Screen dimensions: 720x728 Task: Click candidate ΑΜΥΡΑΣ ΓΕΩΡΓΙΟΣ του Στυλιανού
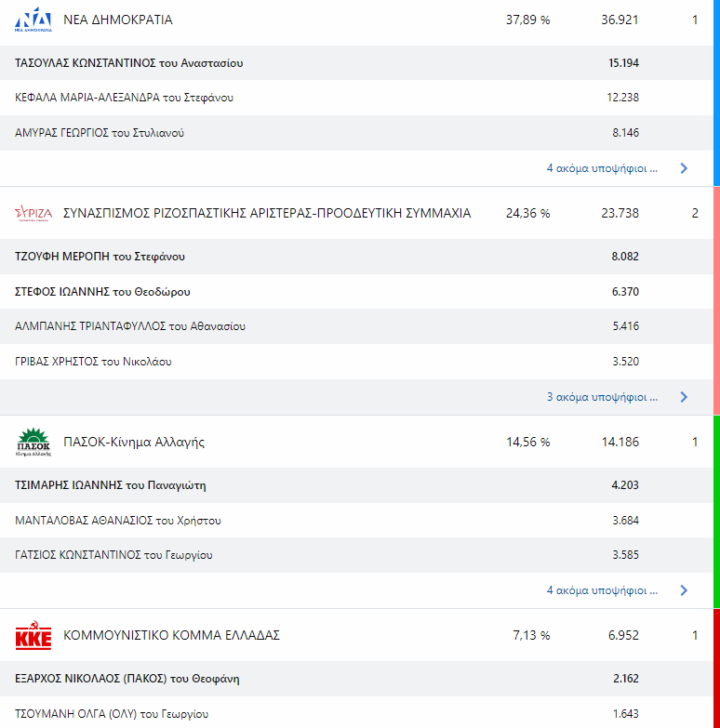click(x=100, y=133)
